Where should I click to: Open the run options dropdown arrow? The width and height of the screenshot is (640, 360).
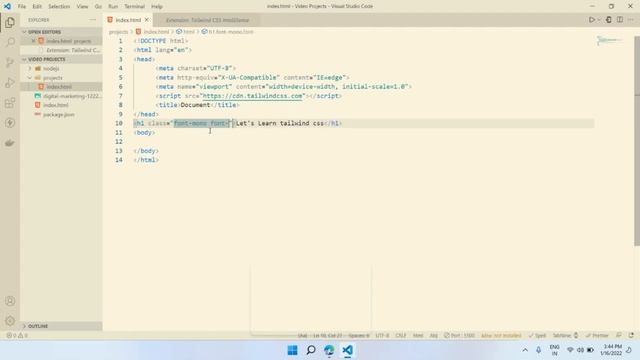pyautogui.click(x=599, y=20)
